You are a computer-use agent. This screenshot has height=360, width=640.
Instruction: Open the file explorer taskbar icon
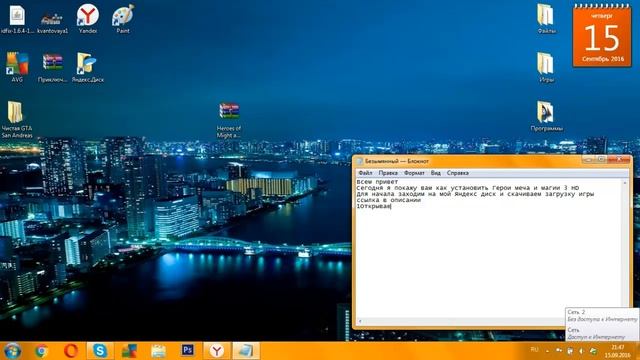tap(158, 351)
